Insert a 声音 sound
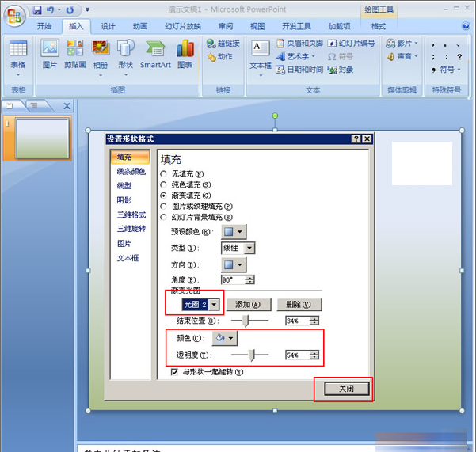The height and width of the screenshot is (452, 476). pos(402,56)
